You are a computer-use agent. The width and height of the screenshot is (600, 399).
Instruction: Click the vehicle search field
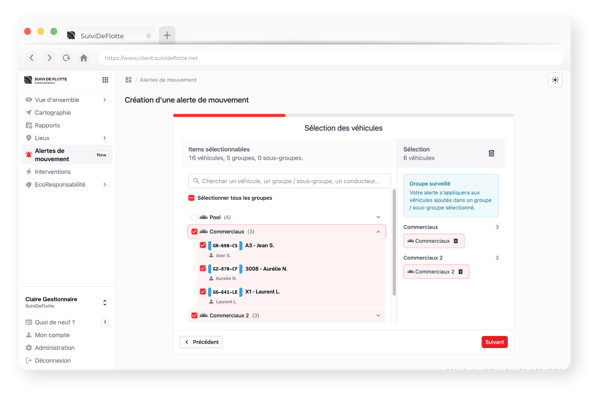(289, 181)
